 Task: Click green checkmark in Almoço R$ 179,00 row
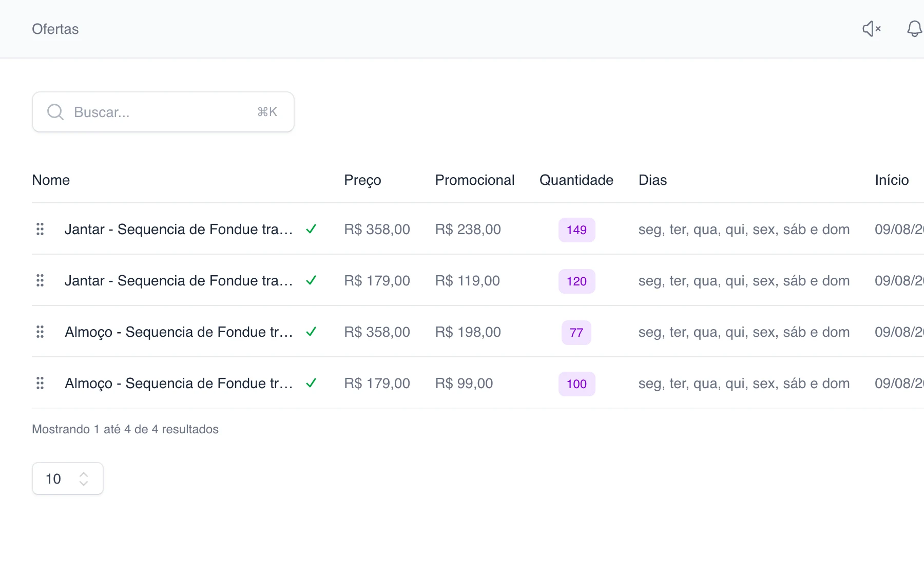tap(311, 383)
